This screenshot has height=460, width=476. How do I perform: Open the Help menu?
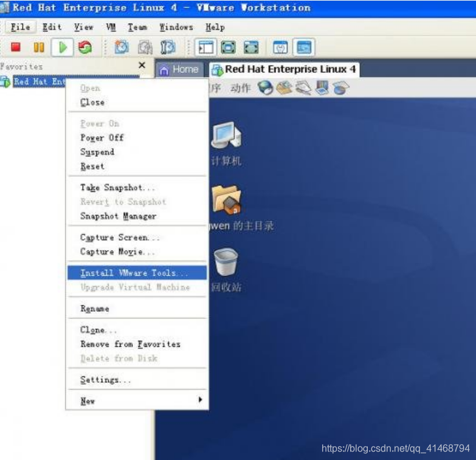tap(215, 27)
